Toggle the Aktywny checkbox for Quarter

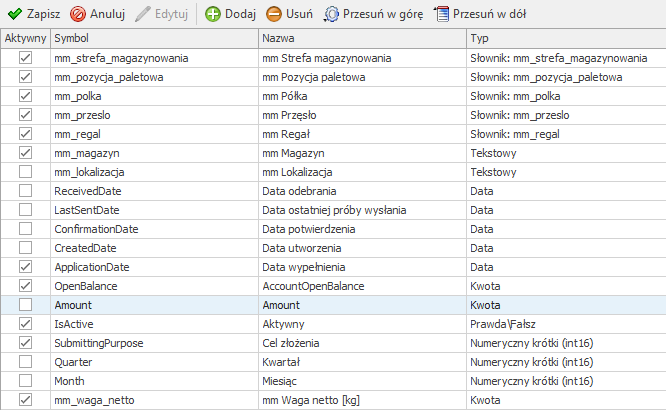(x=25, y=362)
